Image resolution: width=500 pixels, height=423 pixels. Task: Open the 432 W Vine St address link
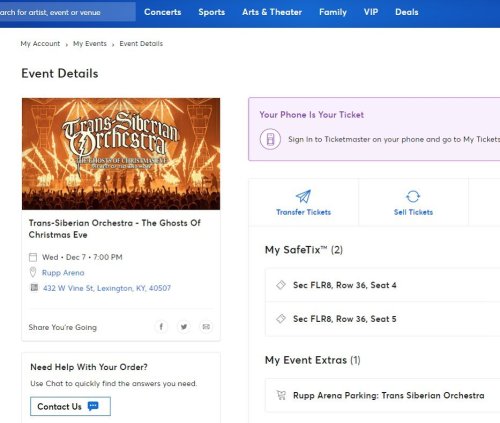pyautogui.click(x=107, y=288)
